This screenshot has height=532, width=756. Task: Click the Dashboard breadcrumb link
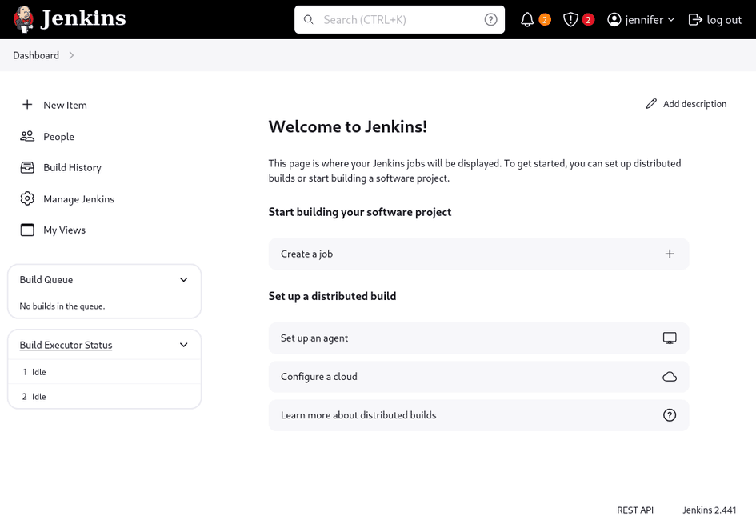click(x=36, y=55)
